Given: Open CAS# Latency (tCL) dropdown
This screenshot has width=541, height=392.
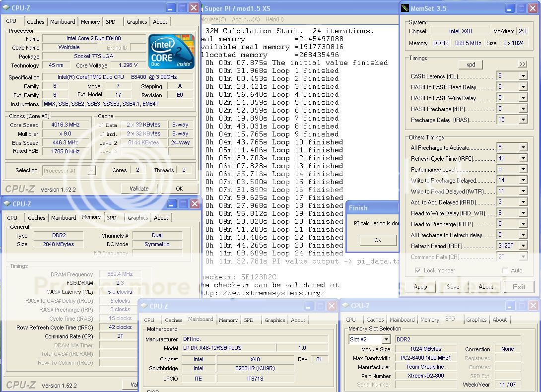Looking at the screenshot, I should click(523, 76).
